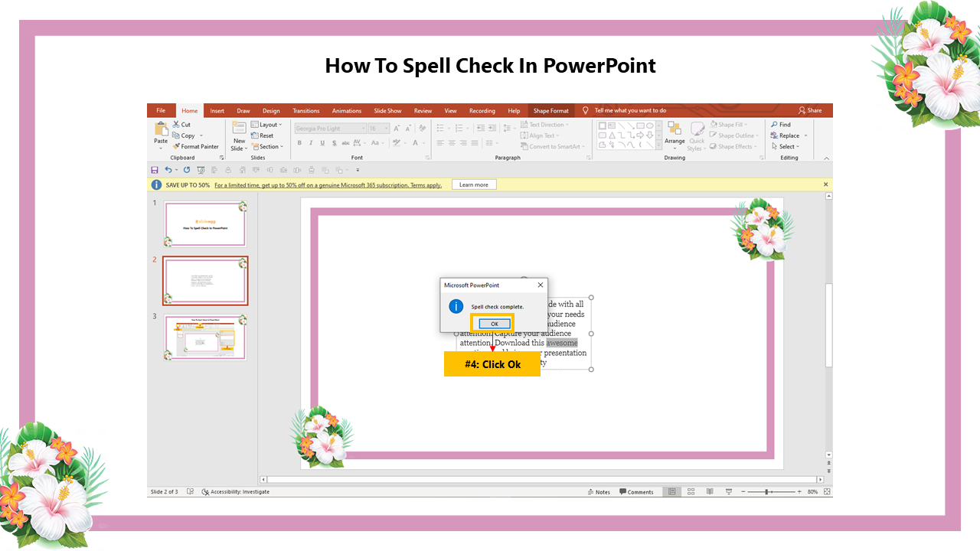Click the zoom in plus button
Image resolution: width=980 pixels, height=551 pixels.
[799, 492]
